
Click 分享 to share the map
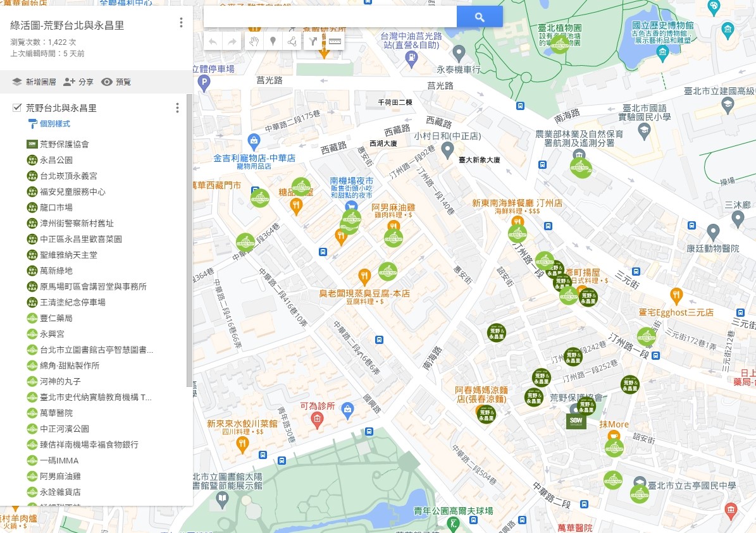pyautogui.click(x=78, y=82)
